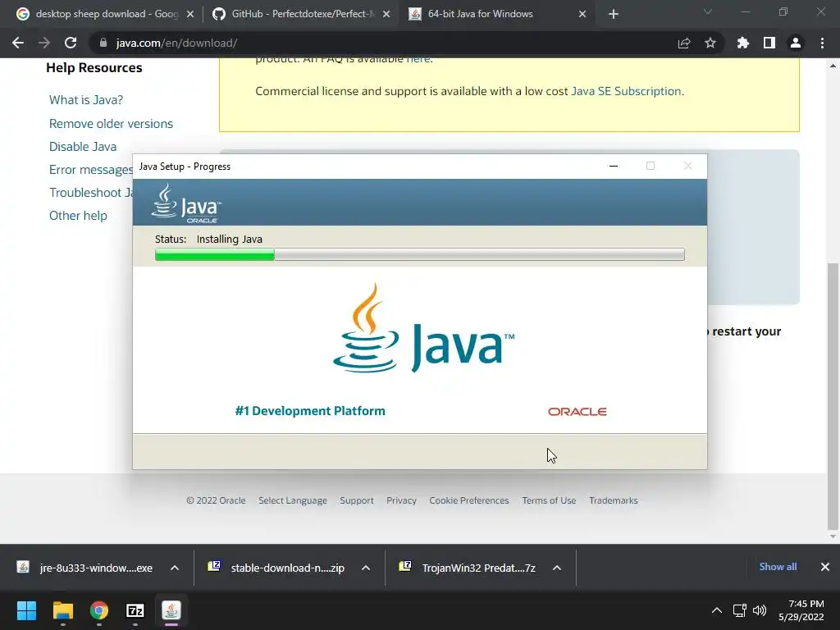Bookmark this page with the star
The height and width of the screenshot is (630, 840).
(x=710, y=43)
